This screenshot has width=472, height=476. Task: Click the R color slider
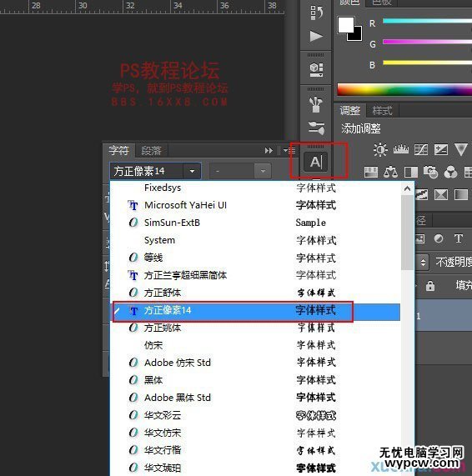[x=427, y=21]
